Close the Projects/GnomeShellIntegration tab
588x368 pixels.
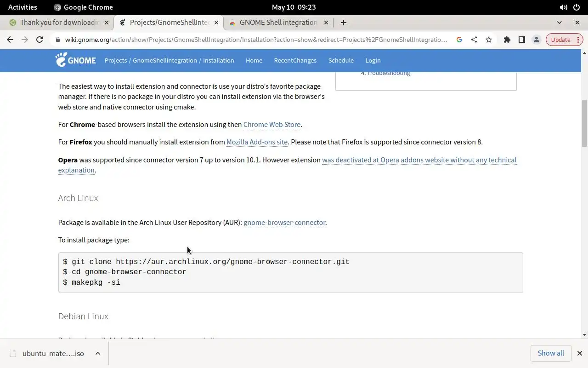216,22
